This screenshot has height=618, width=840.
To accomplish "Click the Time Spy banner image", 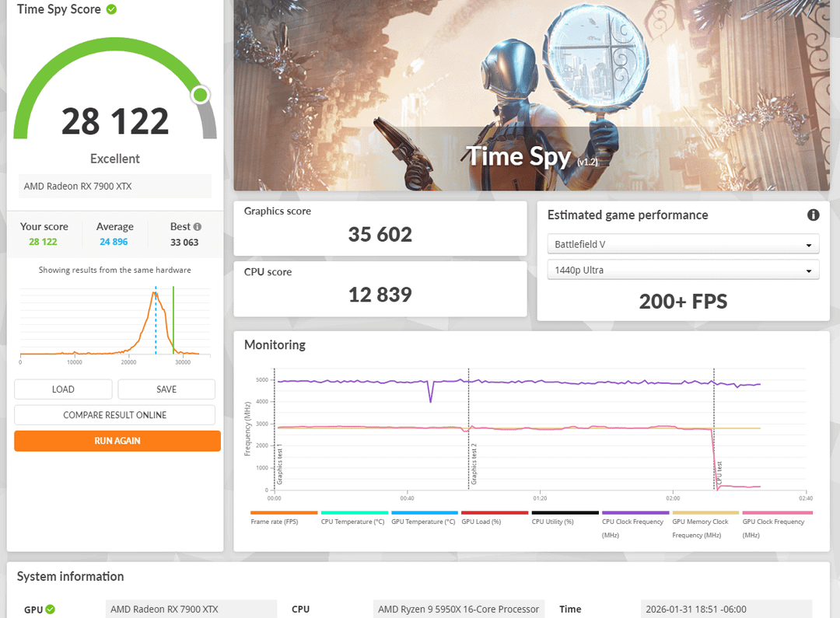I will pos(530,95).
